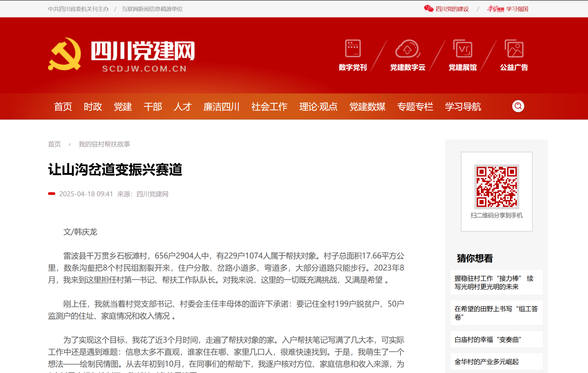Click the 数字党刊 icon in the header
The image size is (588, 373).
click(353, 48)
